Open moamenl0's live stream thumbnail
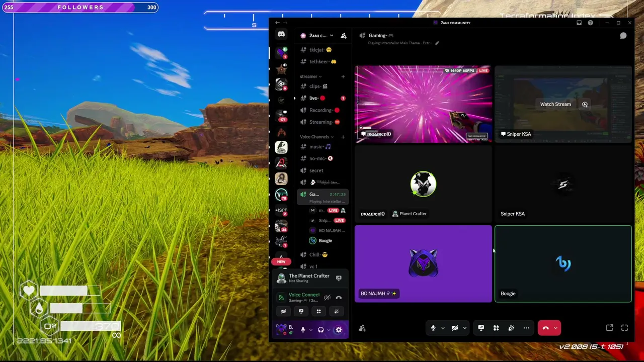The height and width of the screenshot is (362, 644). pyautogui.click(x=423, y=105)
